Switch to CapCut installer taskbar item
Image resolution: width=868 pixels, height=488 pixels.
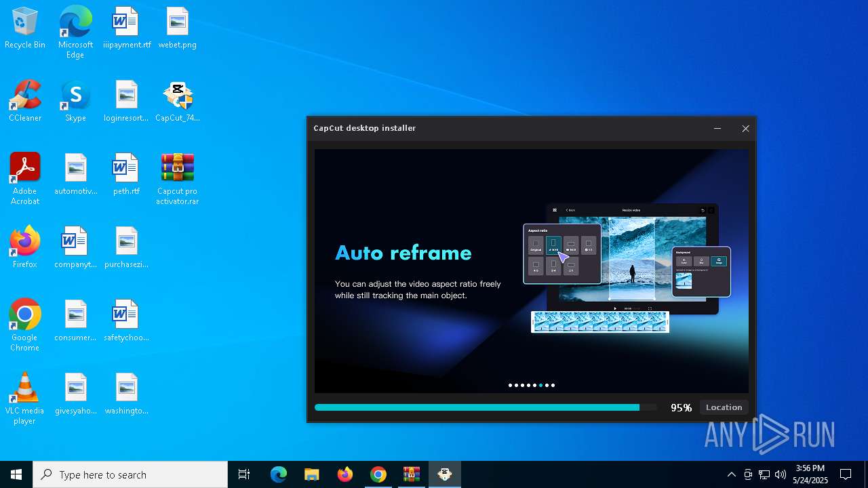[445, 474]
